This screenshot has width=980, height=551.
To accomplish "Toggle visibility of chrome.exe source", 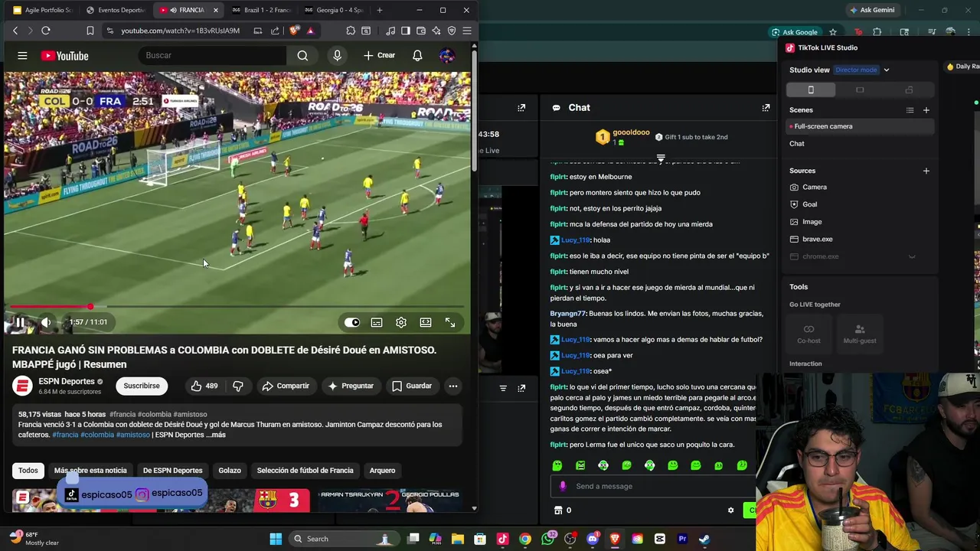I will click(x=912, y=257).
